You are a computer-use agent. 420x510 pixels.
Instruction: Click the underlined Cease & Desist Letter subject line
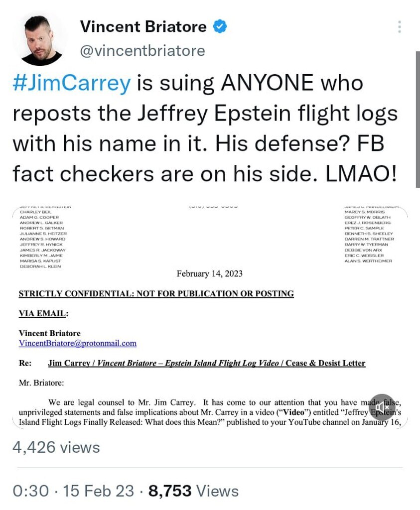[206, 363]
